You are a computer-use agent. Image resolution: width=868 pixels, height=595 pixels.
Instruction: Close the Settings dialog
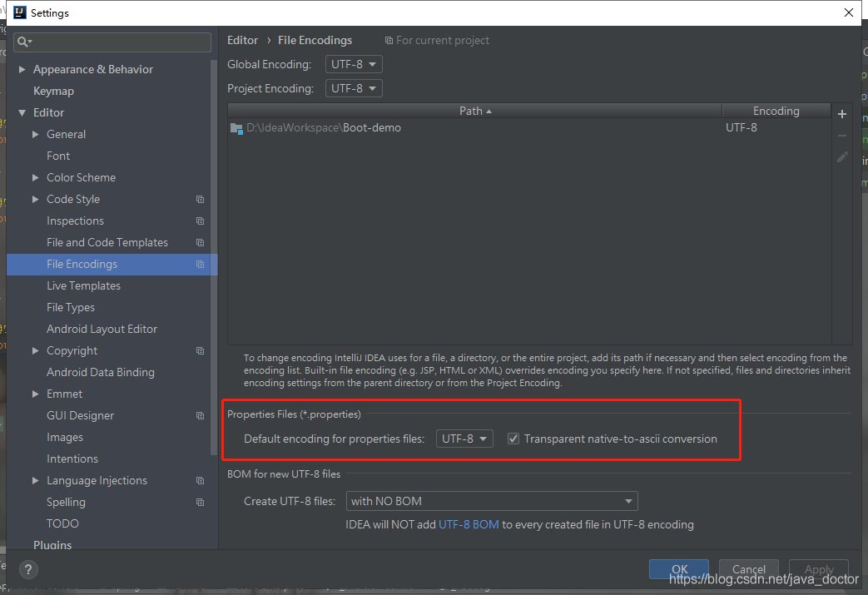tap(848, 12)
